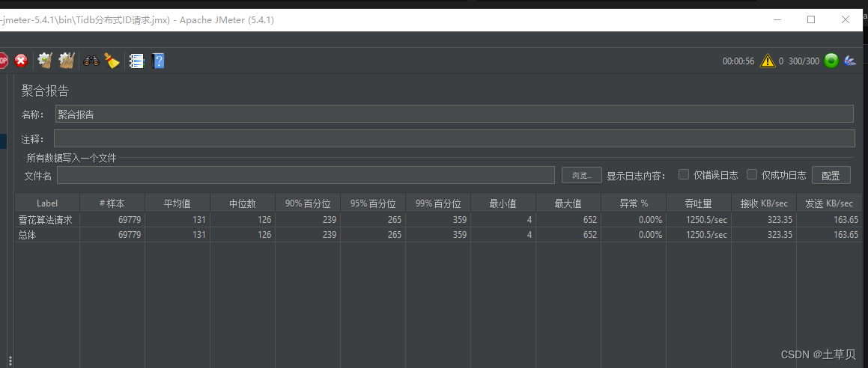Viewport: 868px width, 368px height.
Task: Click the elapsed time 00:00:56
Action: tap(738, 61)
